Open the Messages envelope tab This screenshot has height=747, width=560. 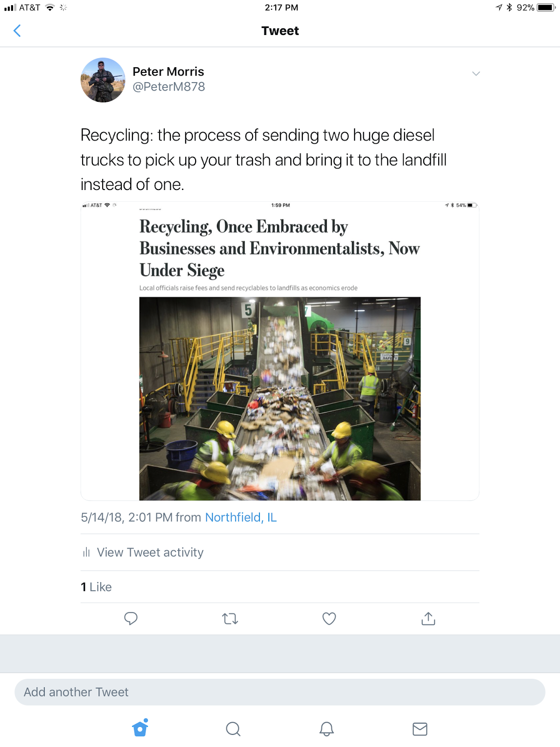(420, 729)
